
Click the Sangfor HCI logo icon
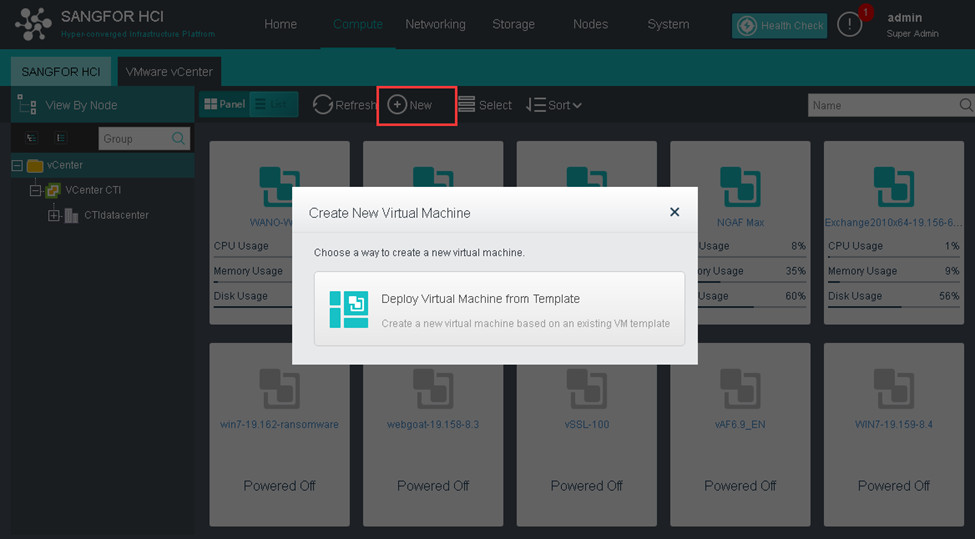click(x=34, y=24)
